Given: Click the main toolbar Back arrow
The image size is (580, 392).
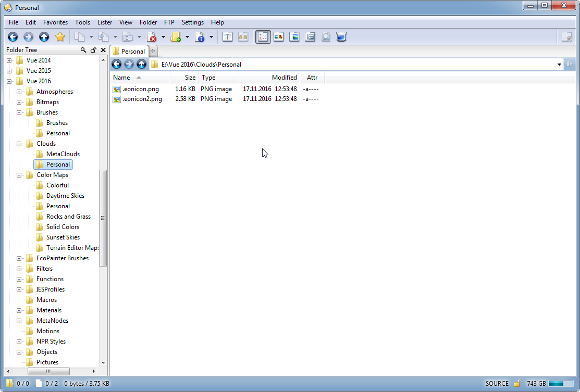Looking at the screenshot, I should coord(13,37).
